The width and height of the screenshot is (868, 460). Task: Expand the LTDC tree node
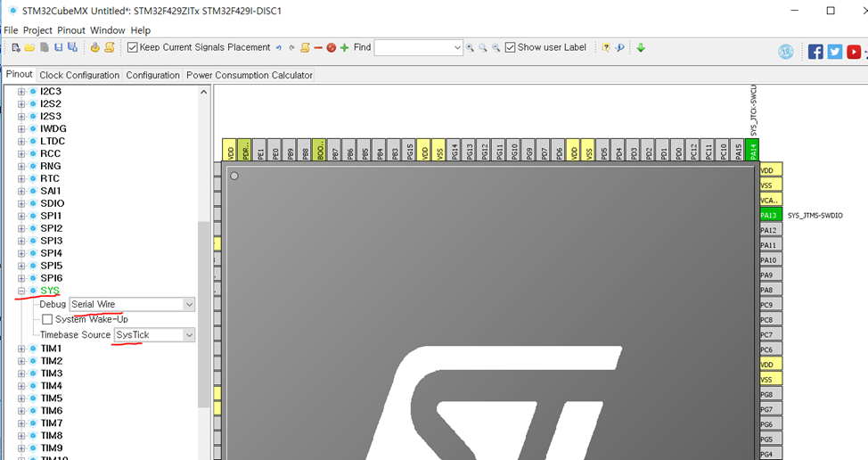pyautogui.click(x=21, y=141)
